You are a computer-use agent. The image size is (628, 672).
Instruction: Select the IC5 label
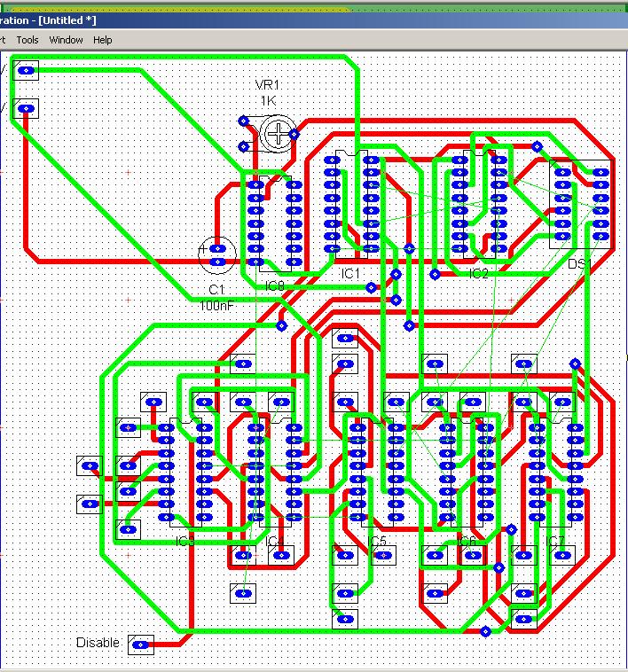click(377, 542)
